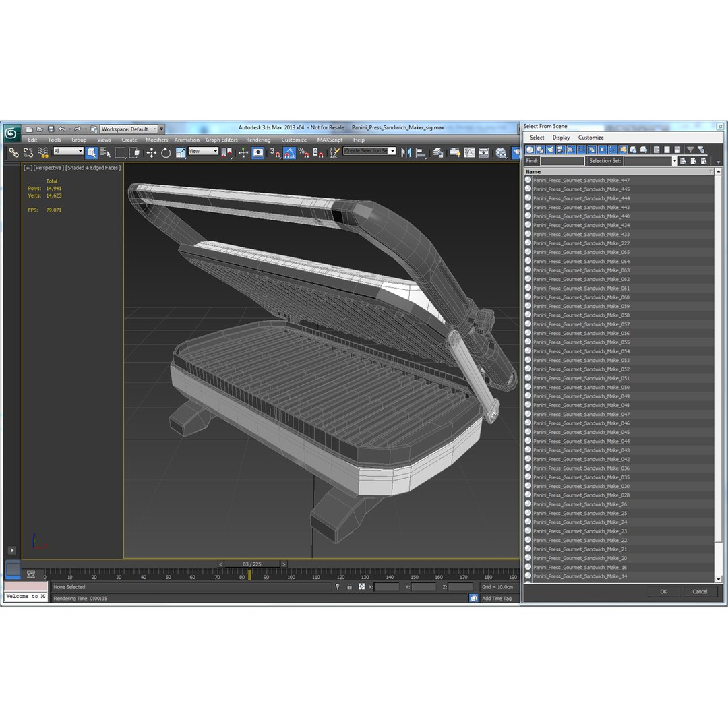
Task: Select the Select and Link tool
Action: coord(14,152)
